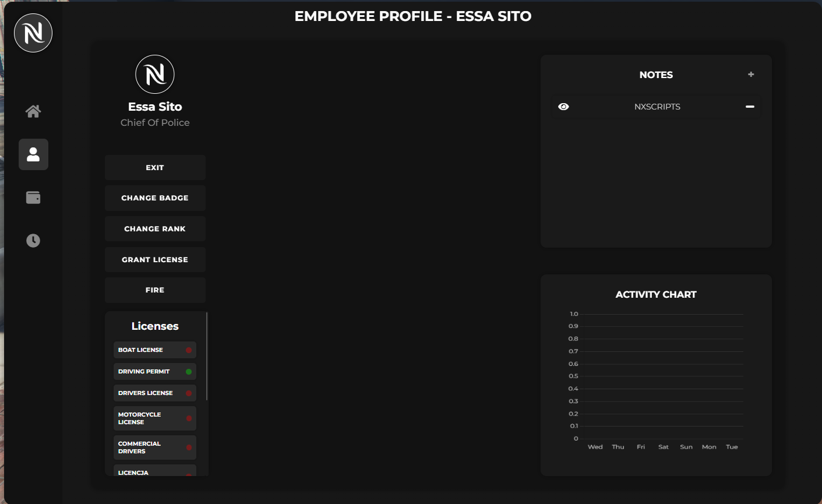Open the Change Badge option
This screenshot has height=504, width=822.
click(155, 198)
